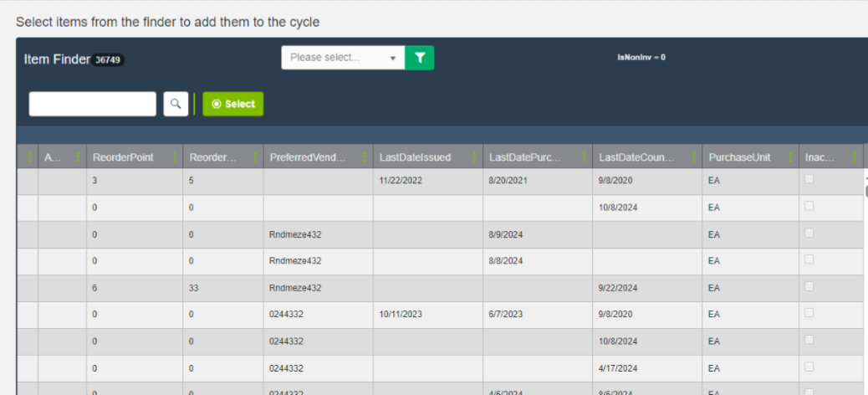Open the PurchaseUnit column options dots

pos(791,157)
